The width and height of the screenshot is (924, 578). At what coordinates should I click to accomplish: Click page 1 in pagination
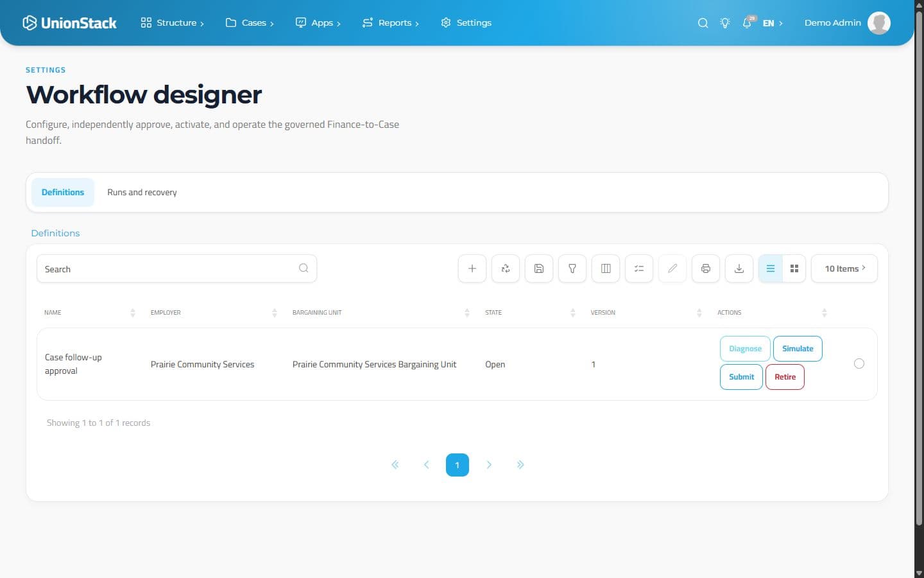(458, 465)
